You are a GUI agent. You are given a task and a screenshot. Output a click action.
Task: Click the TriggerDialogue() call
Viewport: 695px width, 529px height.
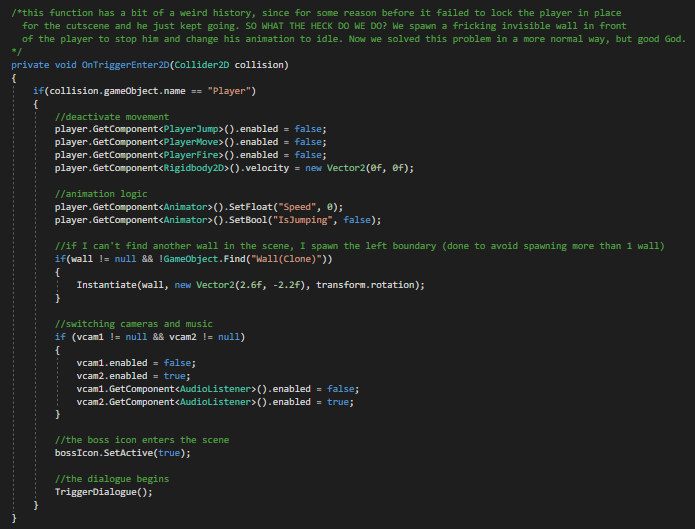104,492
